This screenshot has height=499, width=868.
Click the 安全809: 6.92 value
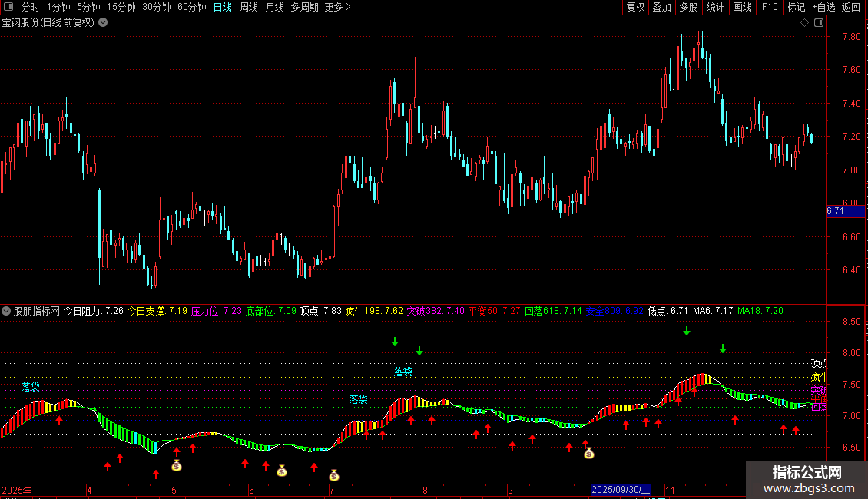(615, 311)
